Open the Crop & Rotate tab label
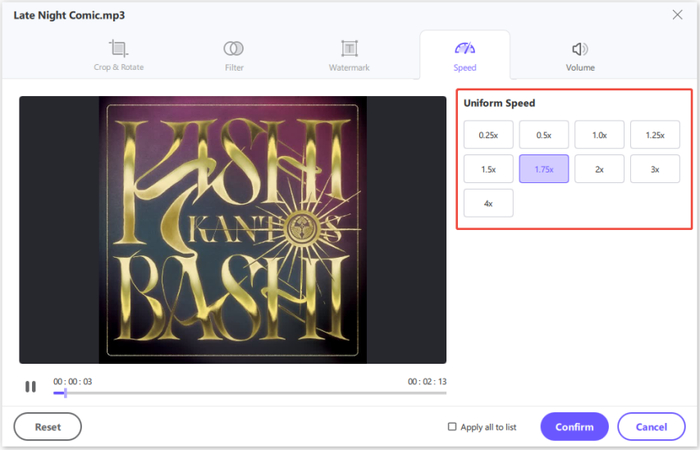This screenshot has height=450, width=700. coord(118,67)
